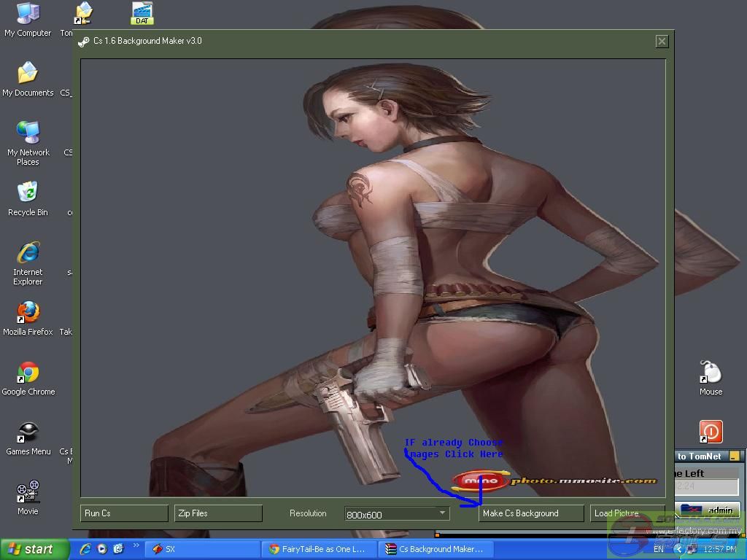
Task: Click the Run Cs button
Action: [x=124, y=513]
